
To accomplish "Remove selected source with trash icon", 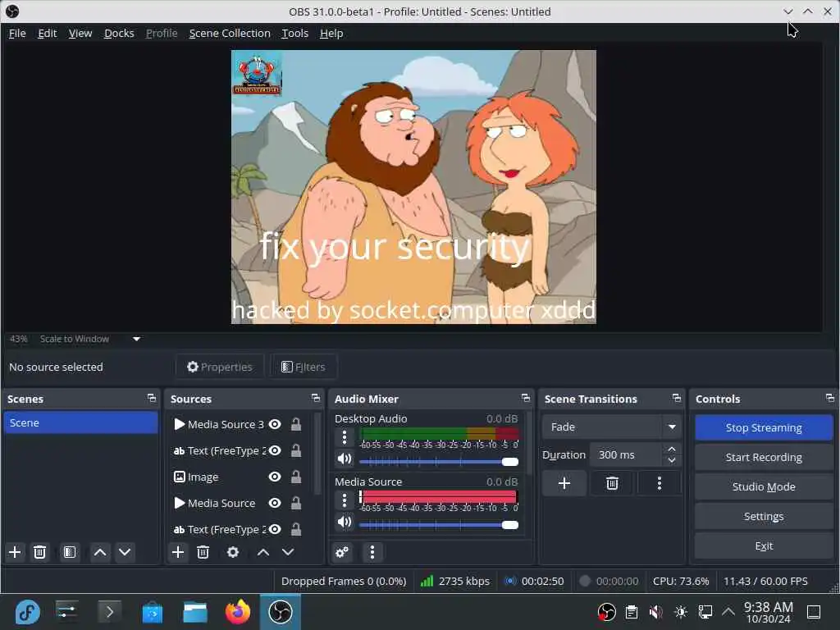I will point(203,552).
